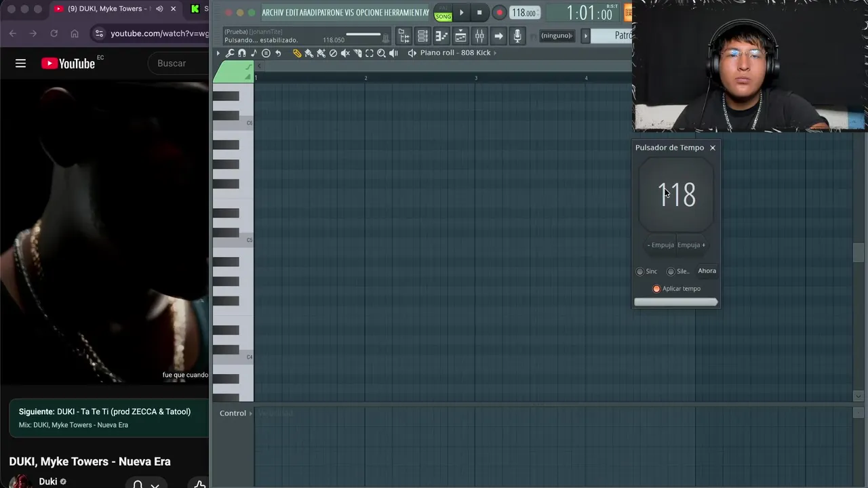Click the undo curved arrow icon

pyautogui.click(x=278, y=53)
